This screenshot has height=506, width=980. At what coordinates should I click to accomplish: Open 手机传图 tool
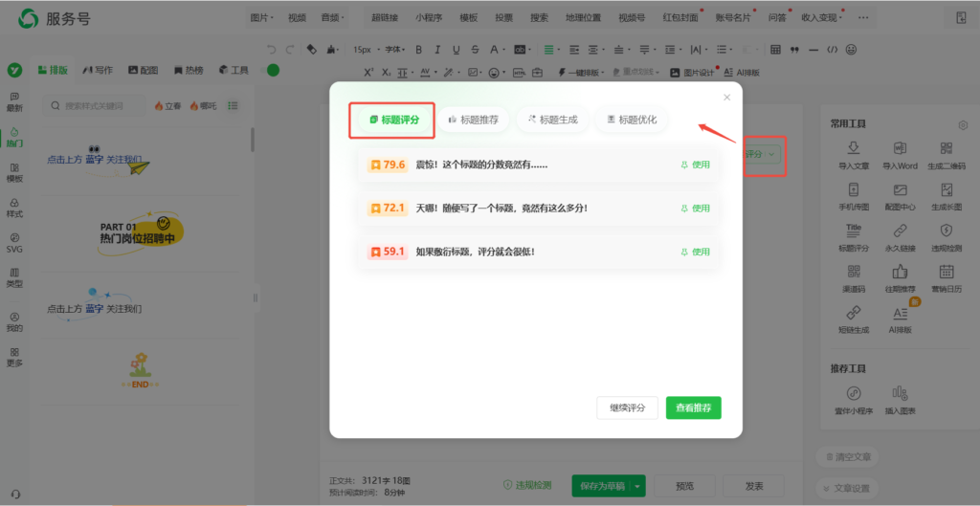[853, 196]
